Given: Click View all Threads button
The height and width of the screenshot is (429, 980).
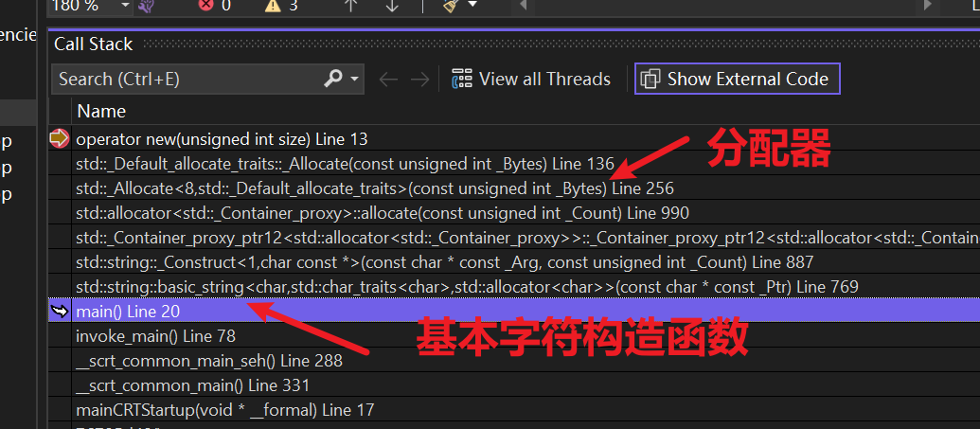Looking at the screenshot, I should click(531, 80).
